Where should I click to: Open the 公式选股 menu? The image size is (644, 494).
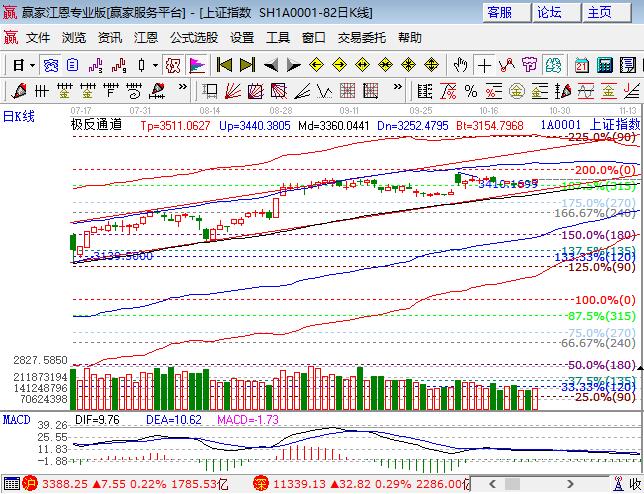click(194, 38)
